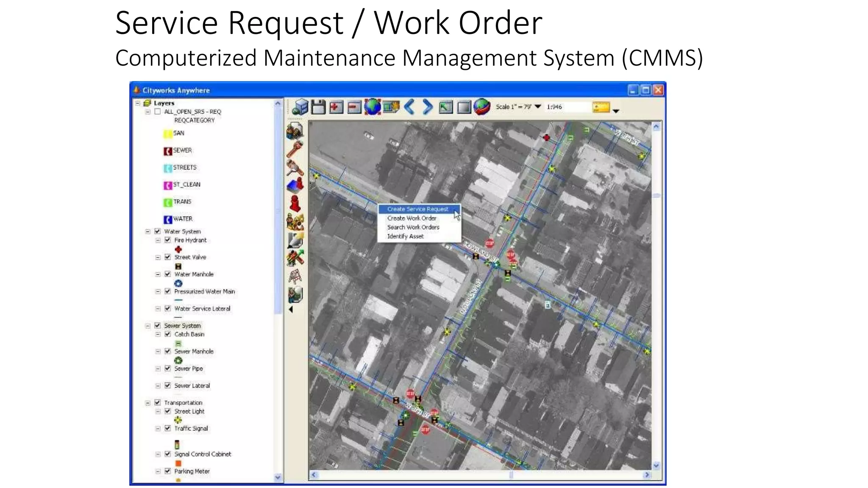
Task: Select the Sewer Lateral layer label
Action: (x=192, y=385)
